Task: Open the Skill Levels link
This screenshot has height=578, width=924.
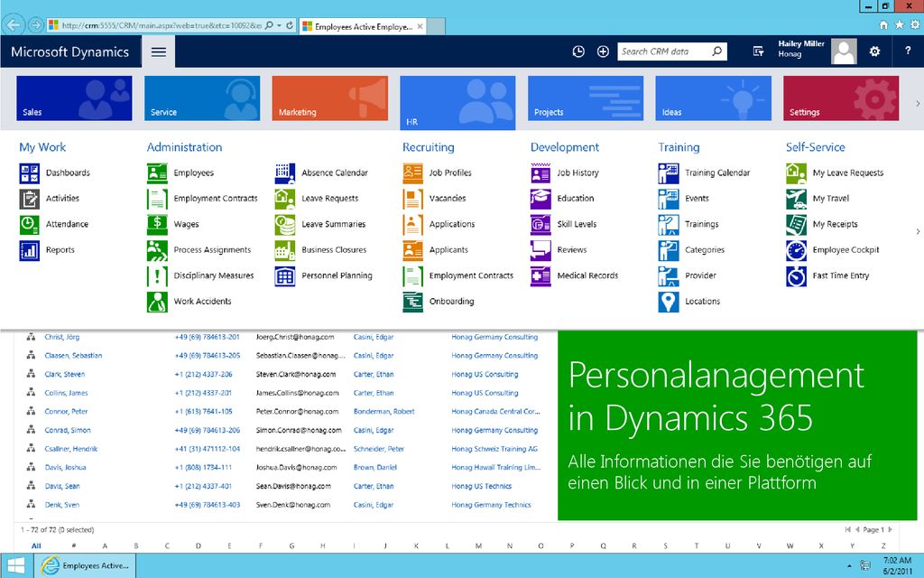Action: (x=577, y=224)
